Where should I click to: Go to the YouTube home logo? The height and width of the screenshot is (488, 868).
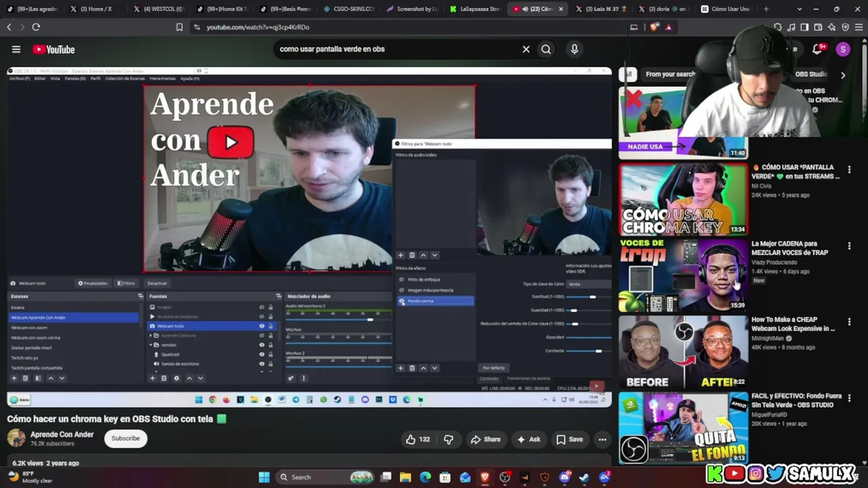click(x=54, y=49)
